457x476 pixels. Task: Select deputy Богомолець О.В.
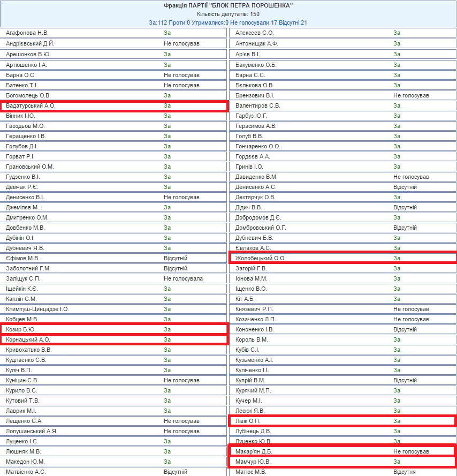coord(28,95)
